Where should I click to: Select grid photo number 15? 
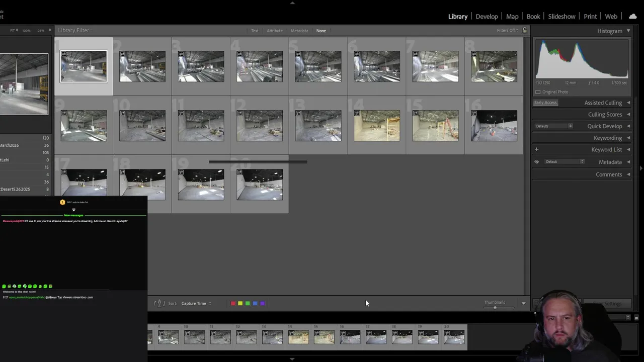tap(435, 126)
